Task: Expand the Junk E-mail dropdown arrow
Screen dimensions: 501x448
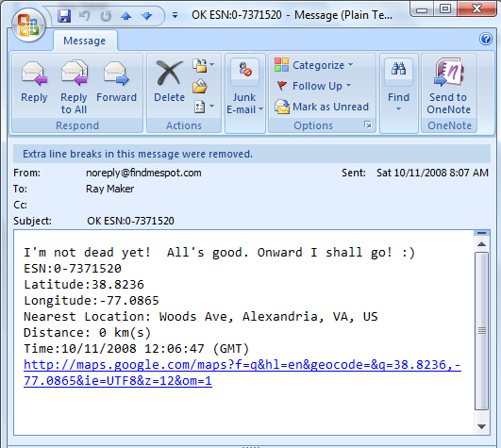Action: (x=261, y=109)
